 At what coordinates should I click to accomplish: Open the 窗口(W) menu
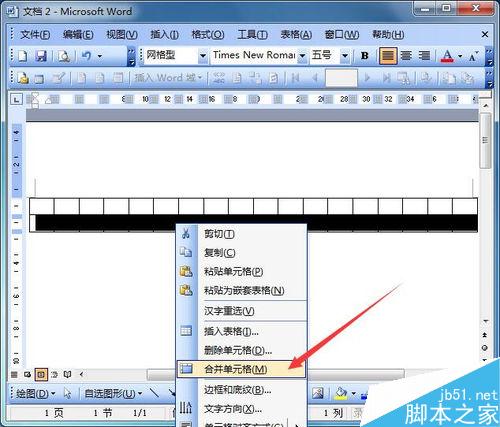click(342, 34)
